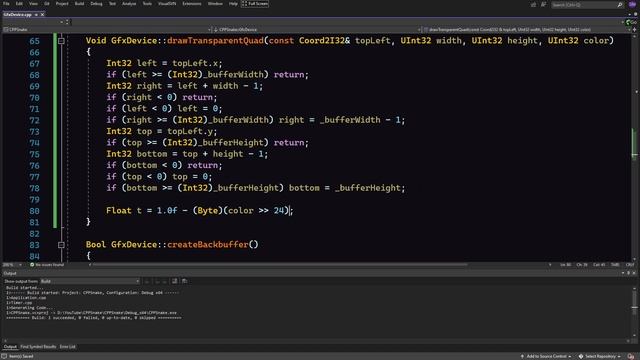Open the Window menu
The width and height of the screenshot is (640, 360).
coord(215,4)
